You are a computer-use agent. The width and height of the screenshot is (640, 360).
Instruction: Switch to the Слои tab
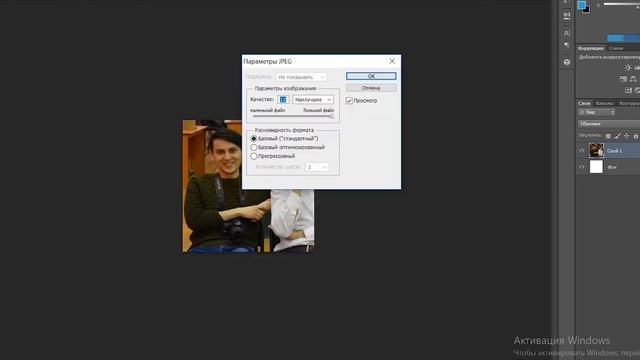584,103
